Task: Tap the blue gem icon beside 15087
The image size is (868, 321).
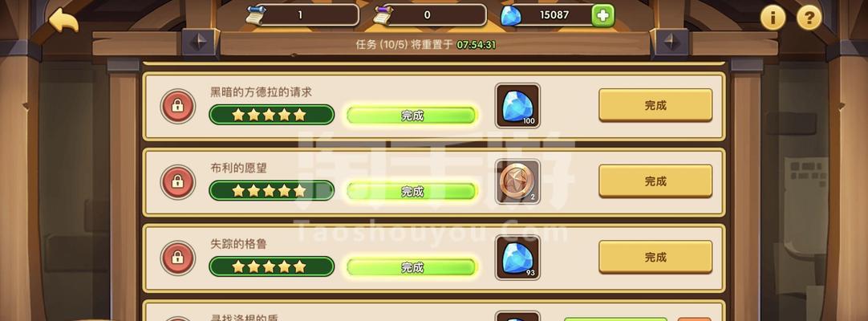Action: coord(510,15)
